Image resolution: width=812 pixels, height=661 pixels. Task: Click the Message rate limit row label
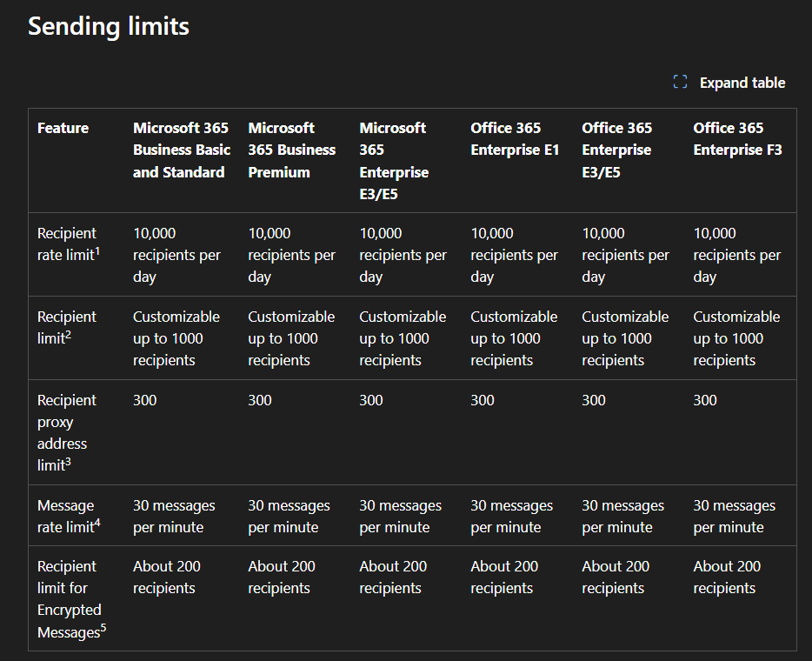click(x=65, y=517)
